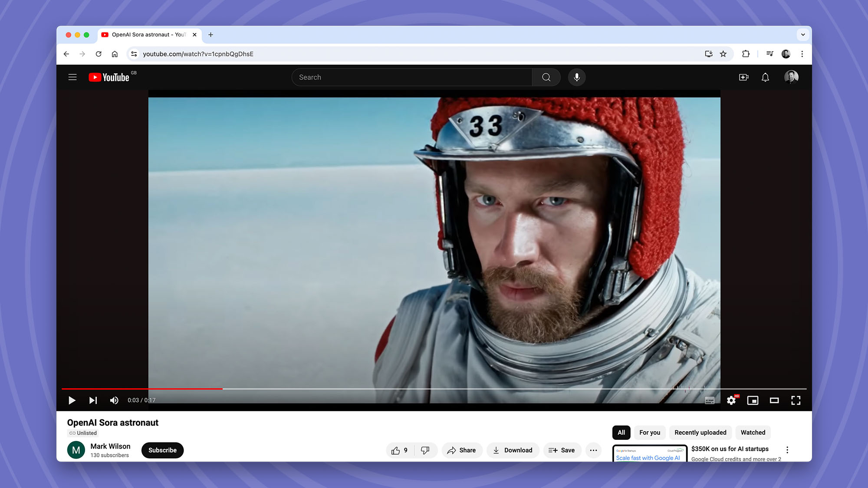868x488 pixels.
Task: Save video to a playlist
Action: pyautogui.click(x=562, y=450)
